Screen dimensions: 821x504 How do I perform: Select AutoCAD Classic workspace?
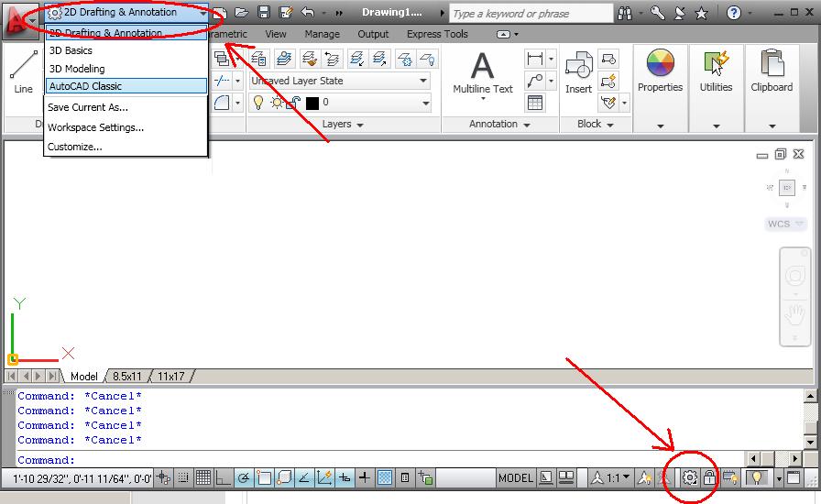[x=126, y=86]
